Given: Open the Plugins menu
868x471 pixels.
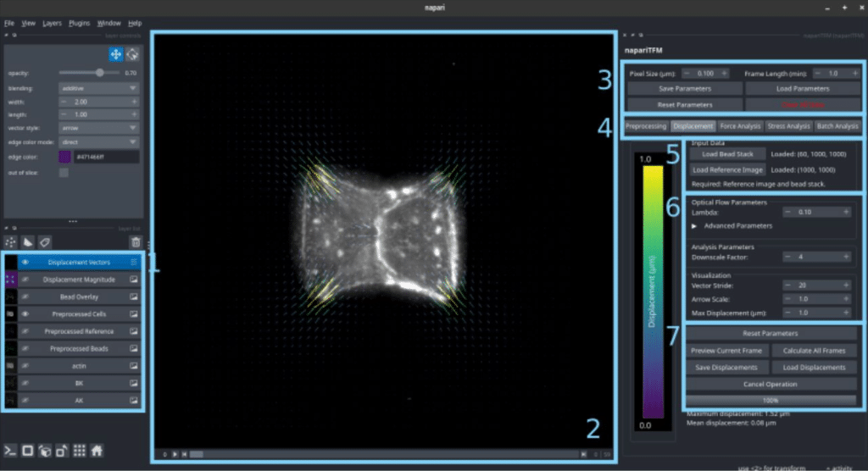Looking at the screenshot, I should point(78,23).
